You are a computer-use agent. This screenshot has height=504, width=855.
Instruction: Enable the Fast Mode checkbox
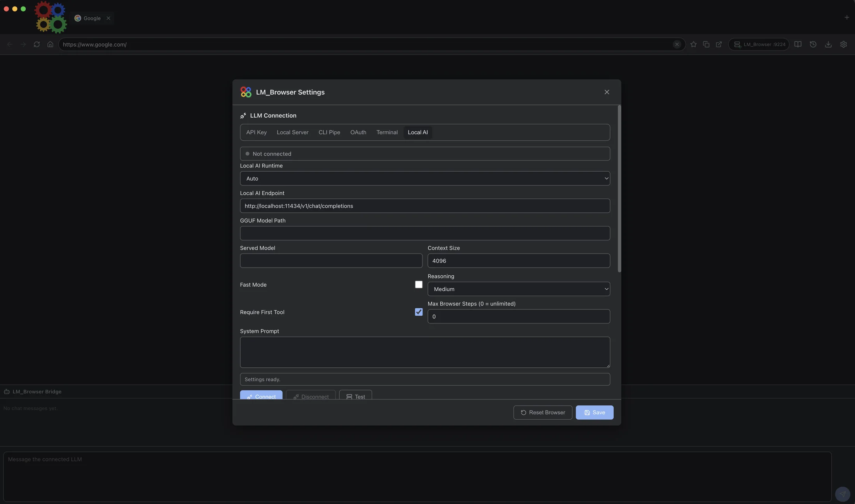pyautogui.click(x=419, y=285)
